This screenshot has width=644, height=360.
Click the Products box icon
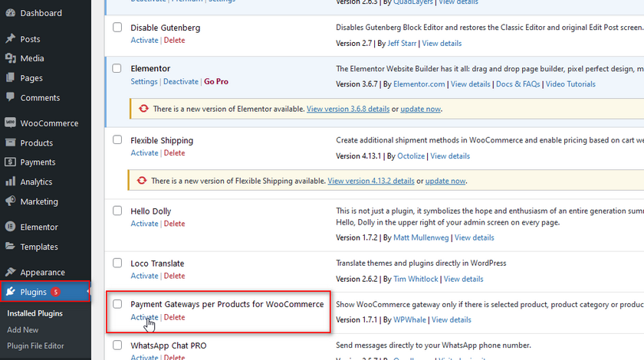coord(10,142)
